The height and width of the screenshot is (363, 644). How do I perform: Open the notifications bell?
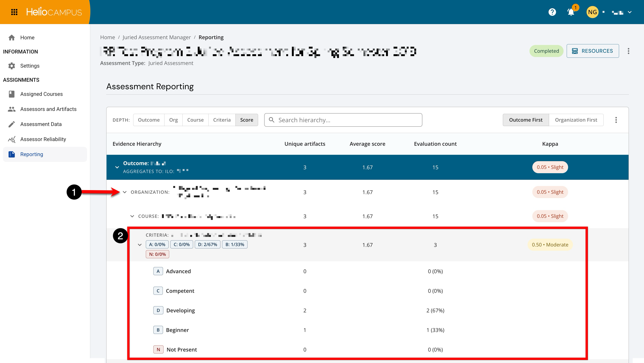coord(571,12)
